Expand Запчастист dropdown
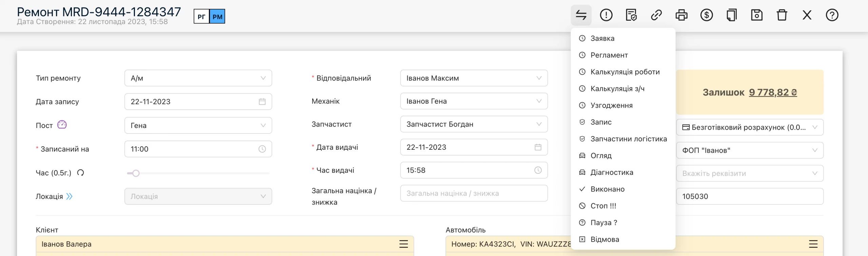The width and height of the screenshot is (868, 256). pyautogui.click(x=474, y=124)
